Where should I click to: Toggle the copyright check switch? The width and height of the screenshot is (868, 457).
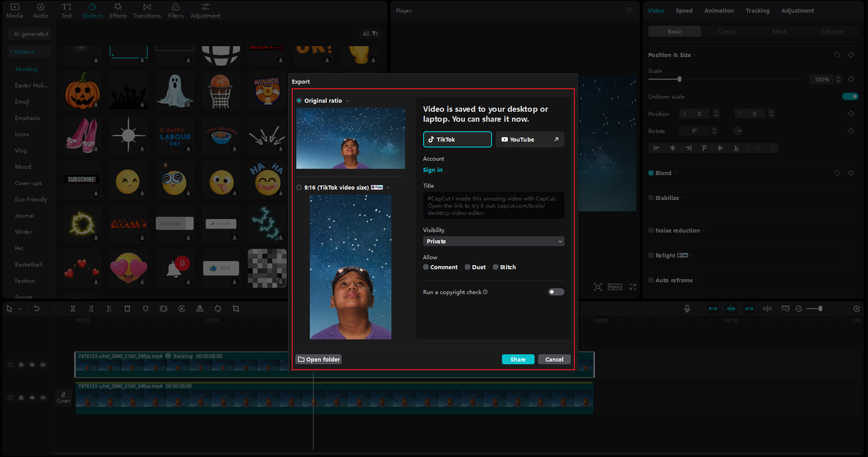pos(556,292)
